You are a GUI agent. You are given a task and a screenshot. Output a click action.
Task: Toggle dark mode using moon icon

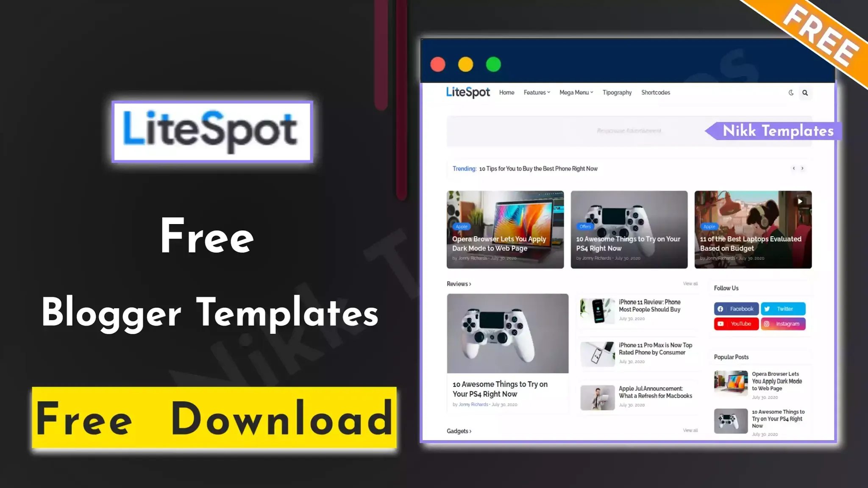coord(791,92)
